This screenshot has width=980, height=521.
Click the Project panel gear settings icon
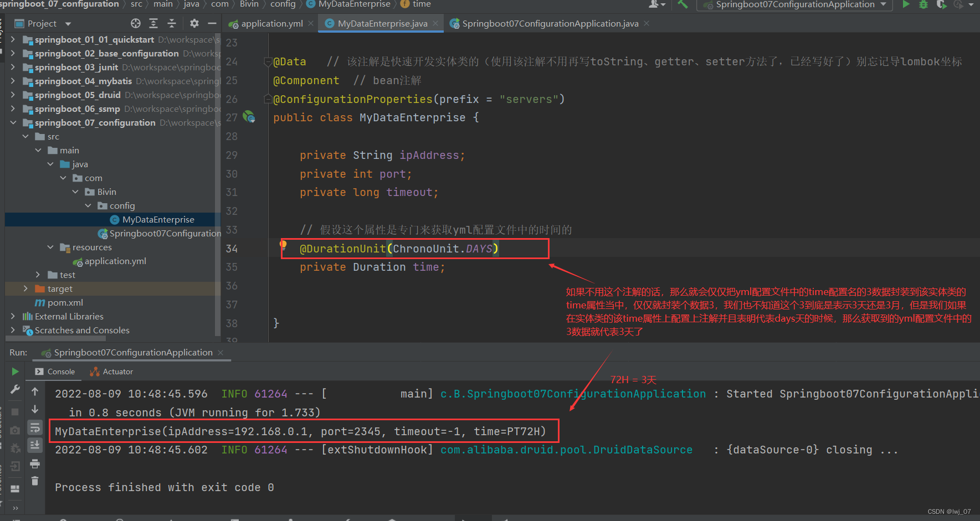[x=194, y=23]
